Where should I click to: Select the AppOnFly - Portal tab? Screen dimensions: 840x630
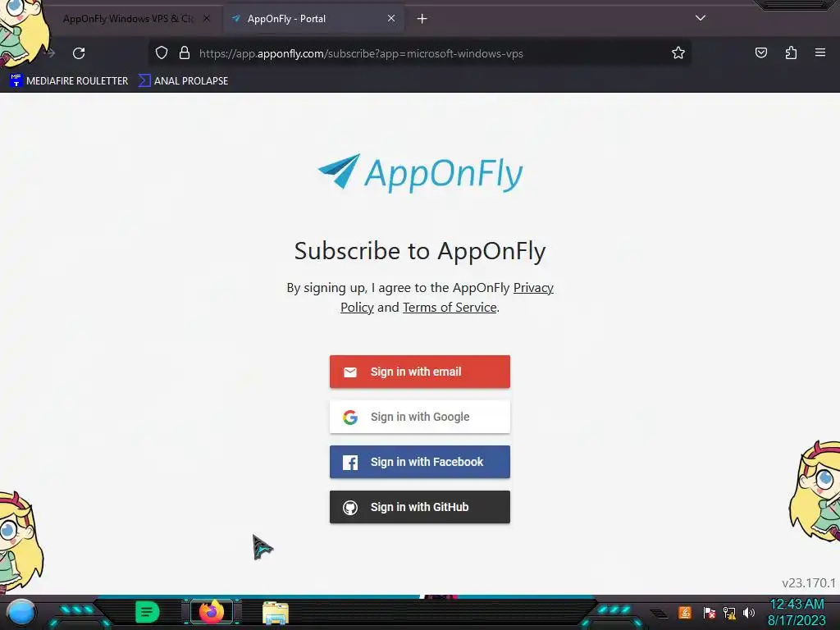pyautogui.click(x=313, y=19)
